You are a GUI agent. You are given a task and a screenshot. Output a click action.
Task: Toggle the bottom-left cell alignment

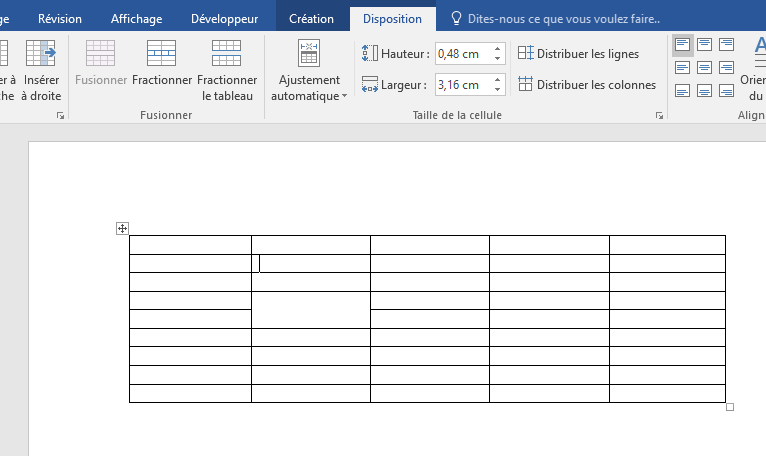[x=682, y=91]
